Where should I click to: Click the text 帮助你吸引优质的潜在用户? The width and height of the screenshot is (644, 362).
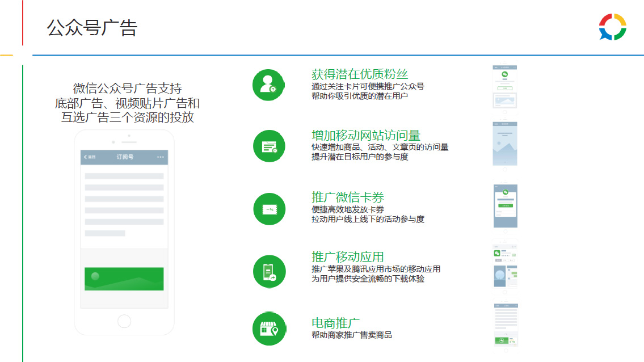(x=359, y=96)
